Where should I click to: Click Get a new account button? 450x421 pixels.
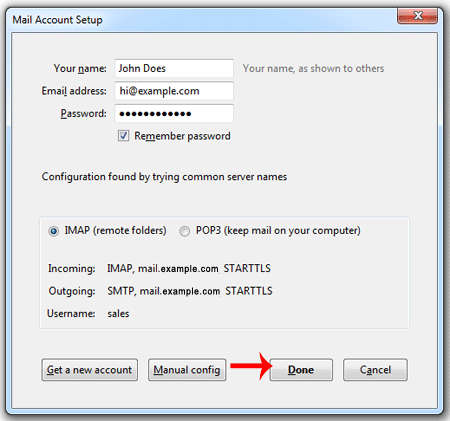point(90,370)
